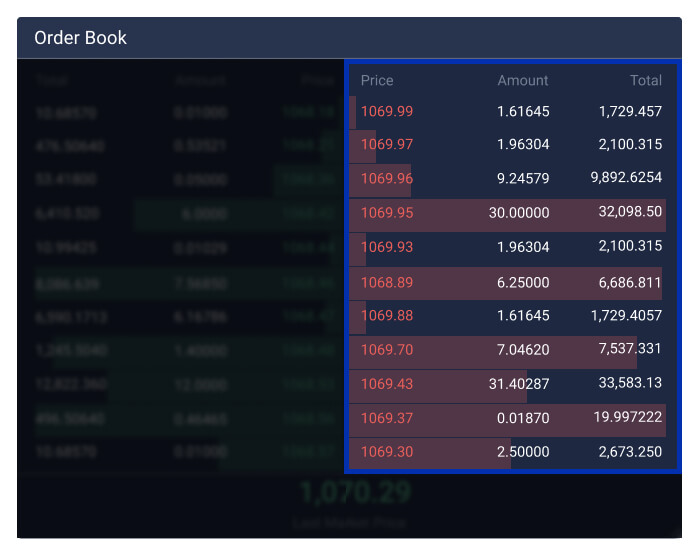Select the 1069.93 ask price
This screenshot has height=557, width=700.
(x=387, y=247)
